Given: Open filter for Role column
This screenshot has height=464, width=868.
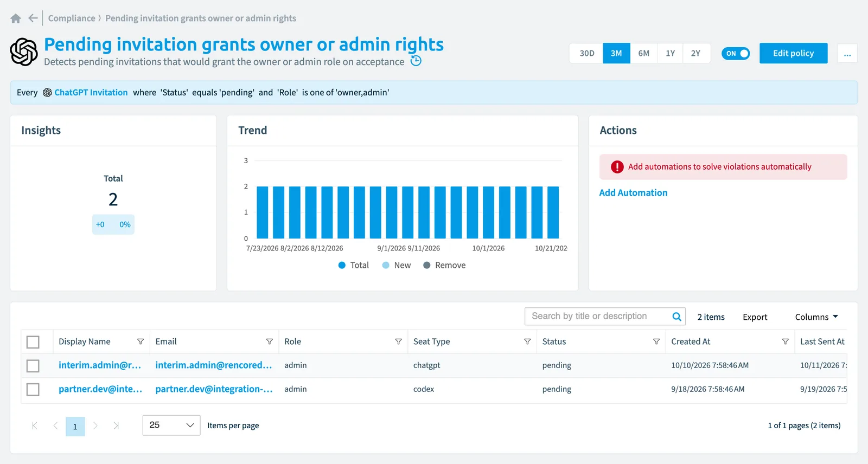Looking at the screenshot, I should click(x=399, y=341).
